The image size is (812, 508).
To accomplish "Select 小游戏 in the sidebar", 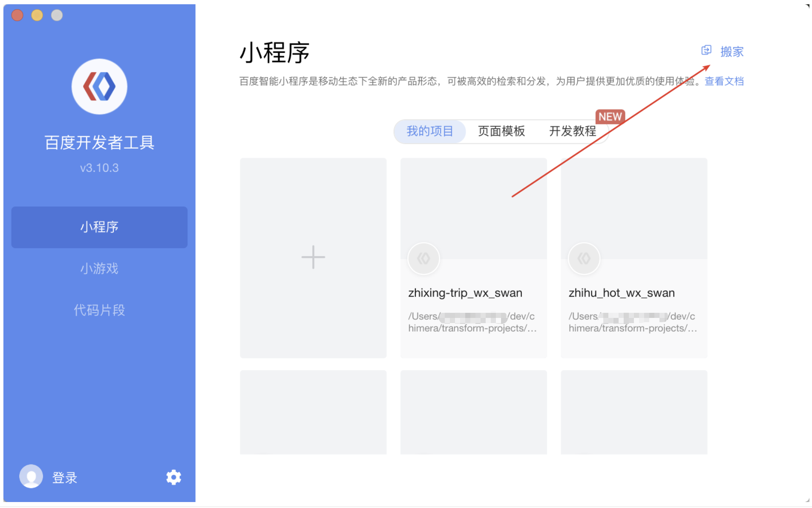I will pos(99,268).
